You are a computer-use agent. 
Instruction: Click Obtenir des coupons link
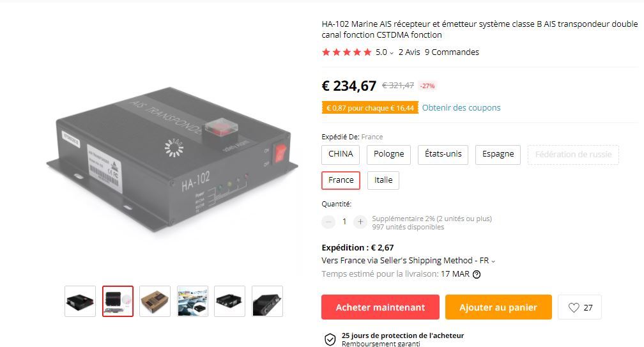[461, 107]
